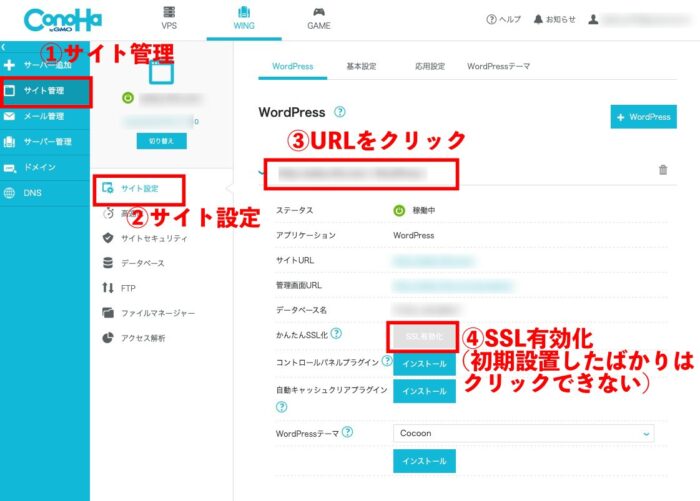This screenshot has width=700, height=501.
Task: Click the + WordPress add button
Action: point(643,117)
